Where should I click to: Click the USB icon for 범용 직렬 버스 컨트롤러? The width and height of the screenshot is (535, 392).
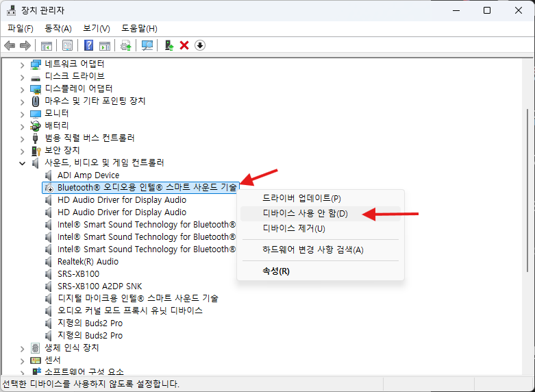coord(36,138)
